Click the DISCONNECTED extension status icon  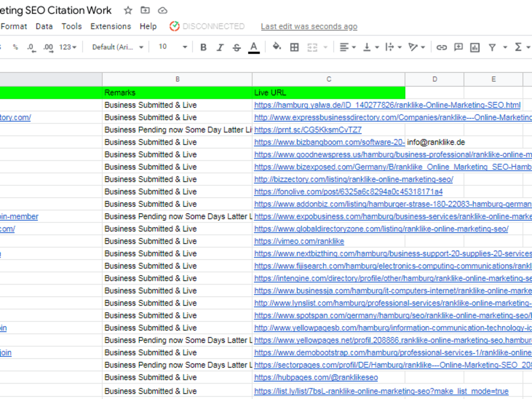(x=174, y=26)
